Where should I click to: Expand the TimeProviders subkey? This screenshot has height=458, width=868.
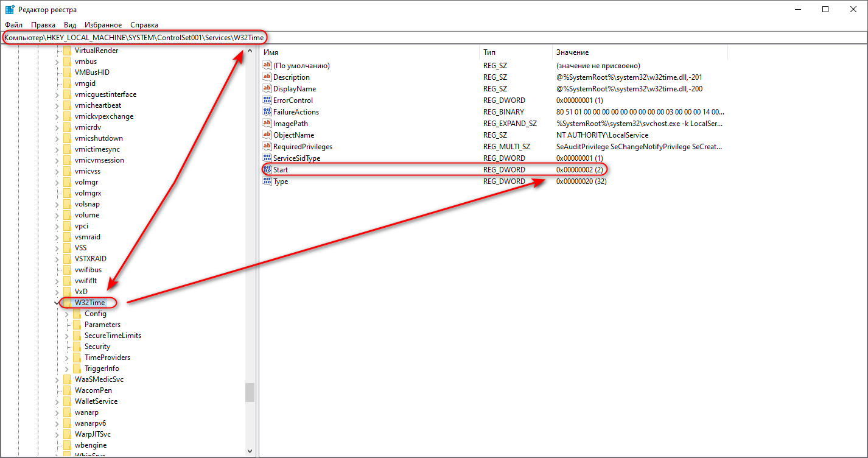coord(67,358)
